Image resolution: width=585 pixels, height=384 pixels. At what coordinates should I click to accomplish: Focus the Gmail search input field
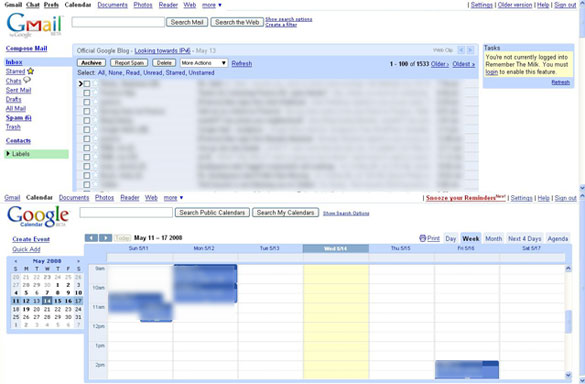pyautogui.click(x=118, y=22)
